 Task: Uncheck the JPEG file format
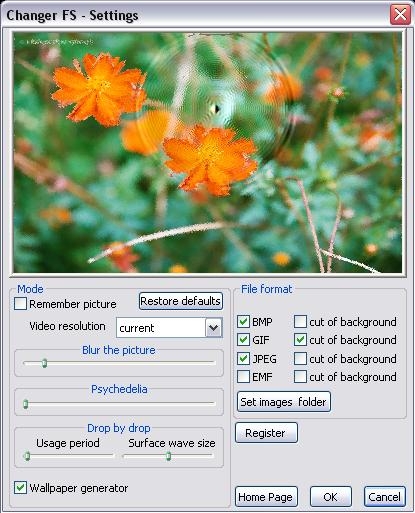243,359
